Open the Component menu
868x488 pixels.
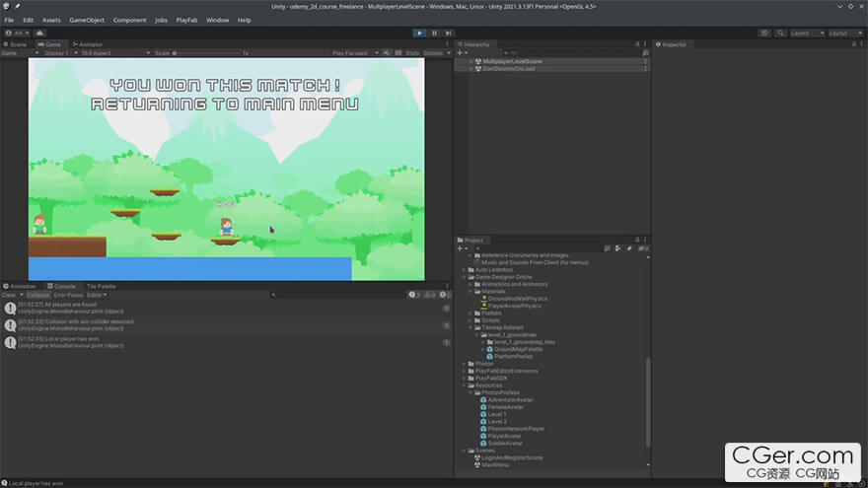[x=129, y=20]
